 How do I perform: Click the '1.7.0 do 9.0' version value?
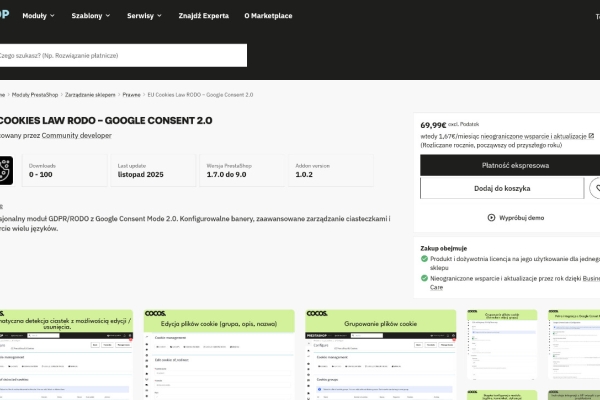[x=227, y=175]
